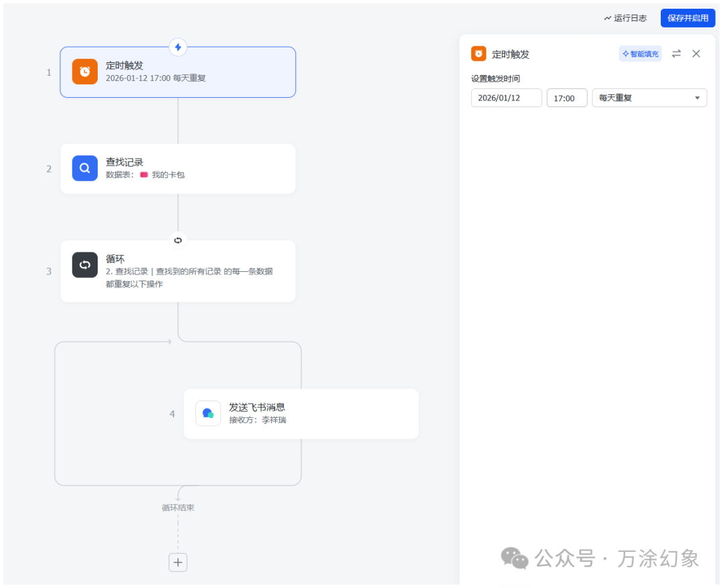Select the 查找记录 search icon on node 2
This screenshot has height=588, width=723.
pyautogui.click(x=84, y=168)
